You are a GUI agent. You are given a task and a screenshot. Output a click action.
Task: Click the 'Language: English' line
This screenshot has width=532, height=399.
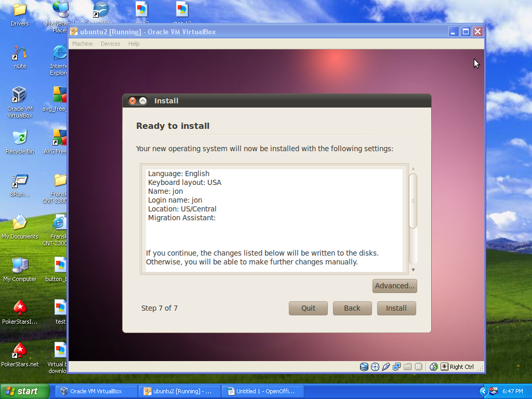(179, 174)
